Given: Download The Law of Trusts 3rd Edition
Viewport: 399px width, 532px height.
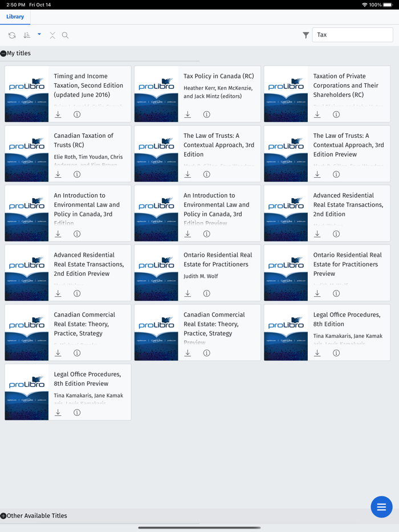Looking at the screenshot, I should point(188,174).
